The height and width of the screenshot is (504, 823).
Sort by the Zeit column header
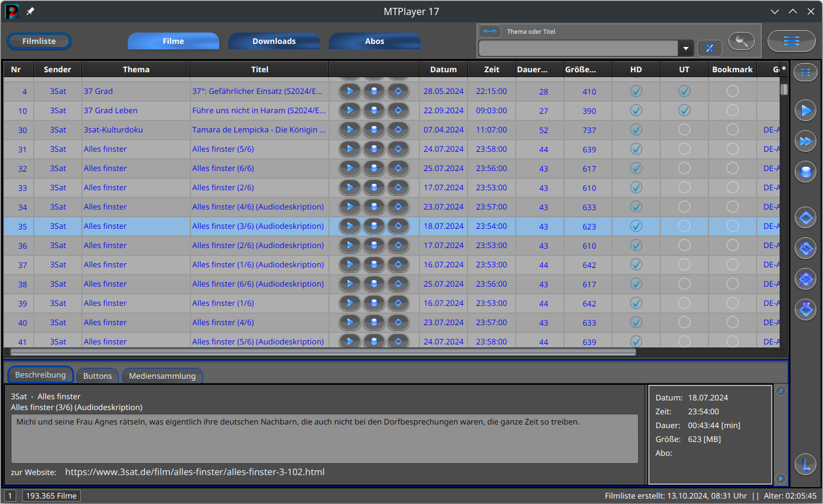point(492,69)
